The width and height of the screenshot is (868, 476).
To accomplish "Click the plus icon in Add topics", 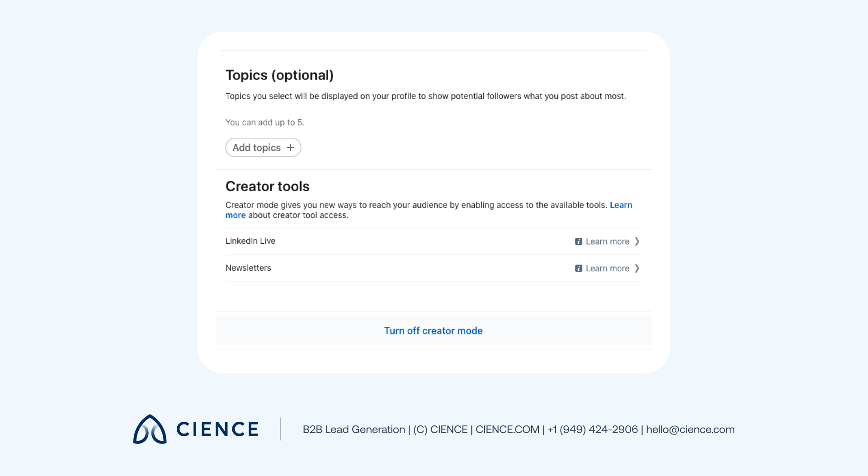I will 290,148.
